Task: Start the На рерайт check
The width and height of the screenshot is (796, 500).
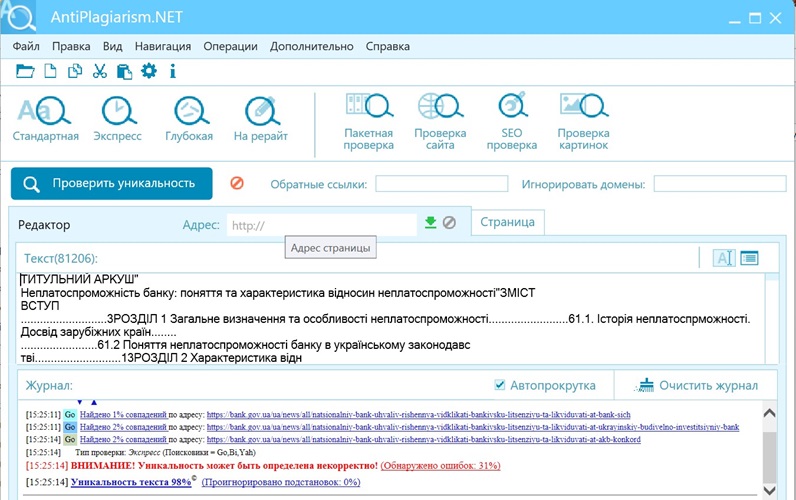Action: click(x=260, y=120)
